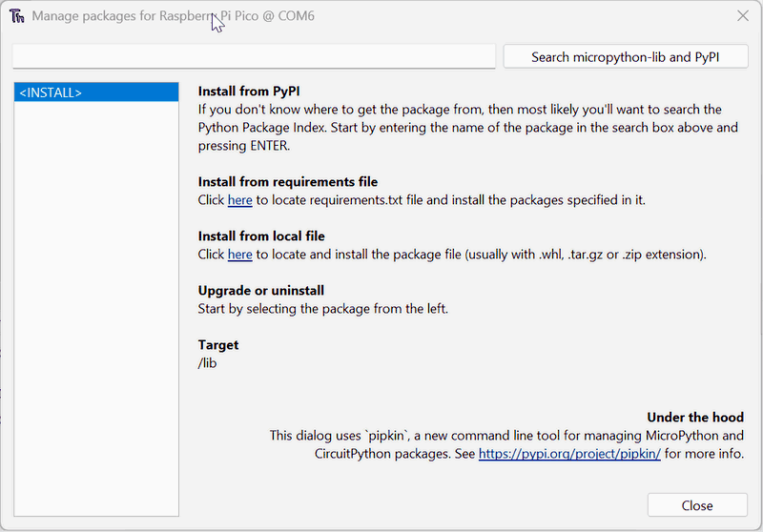Open the pypi.org/project/pipkin link
The height and width of the screenshot is (532, 763).
coord(569,454)
